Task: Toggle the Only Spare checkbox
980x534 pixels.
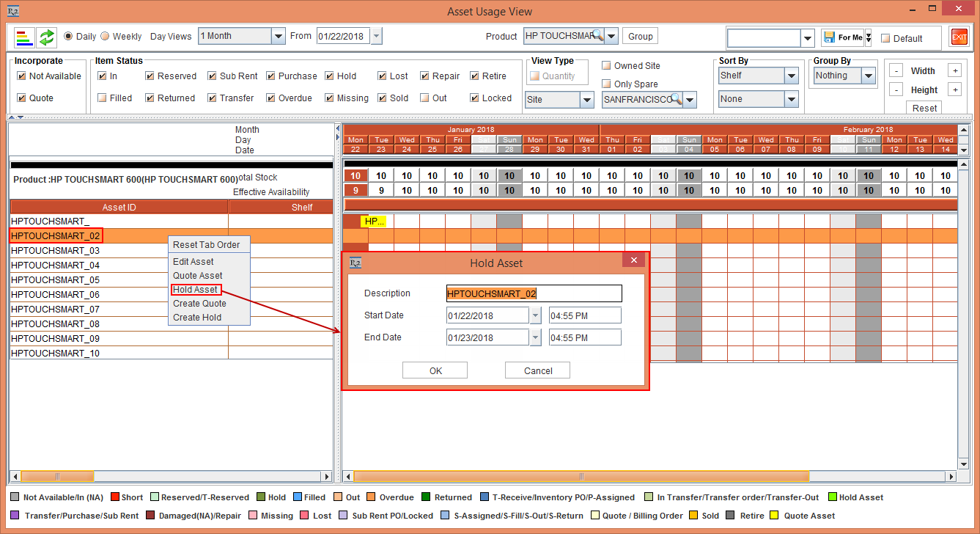Action: point(606,84)
